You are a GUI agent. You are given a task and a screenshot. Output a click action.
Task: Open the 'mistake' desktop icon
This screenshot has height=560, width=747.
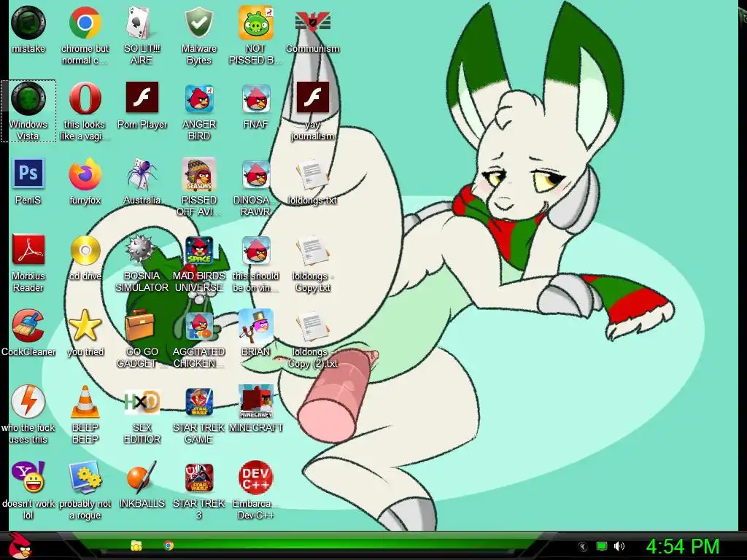point(28,23)
